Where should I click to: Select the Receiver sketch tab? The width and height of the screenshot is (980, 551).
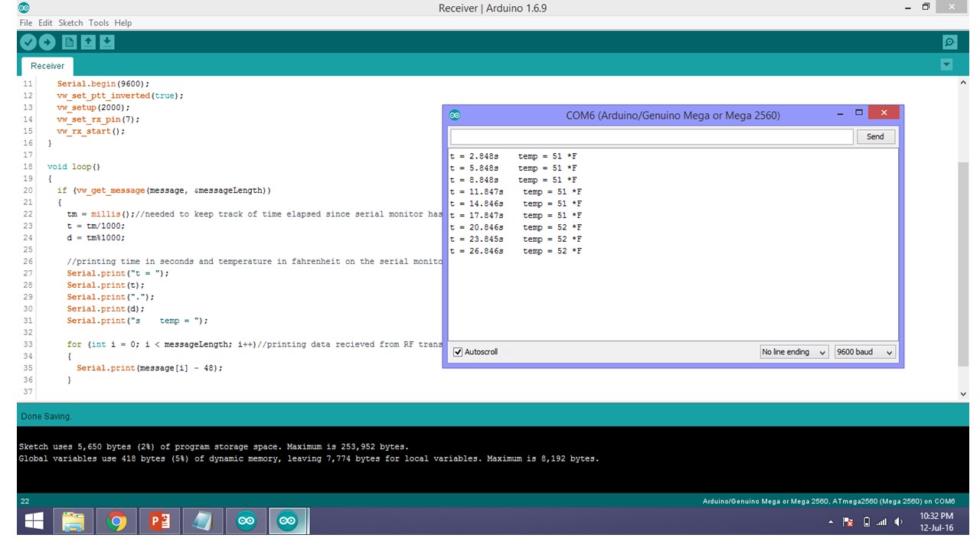click(46, 66)
